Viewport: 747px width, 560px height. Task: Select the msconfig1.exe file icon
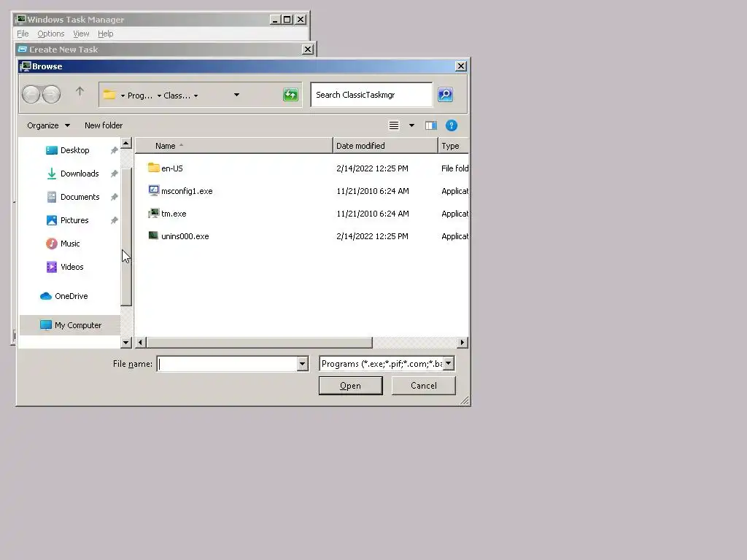click(x=153, y=190)
